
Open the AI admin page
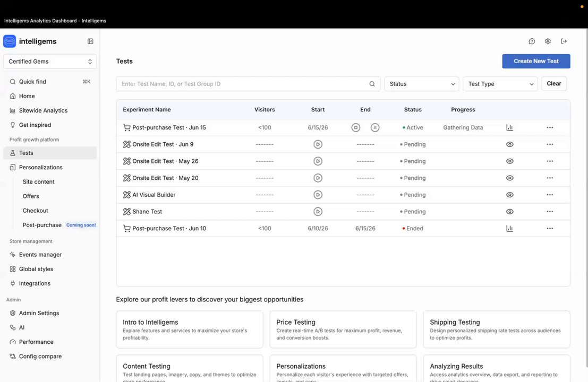[50, 328]
